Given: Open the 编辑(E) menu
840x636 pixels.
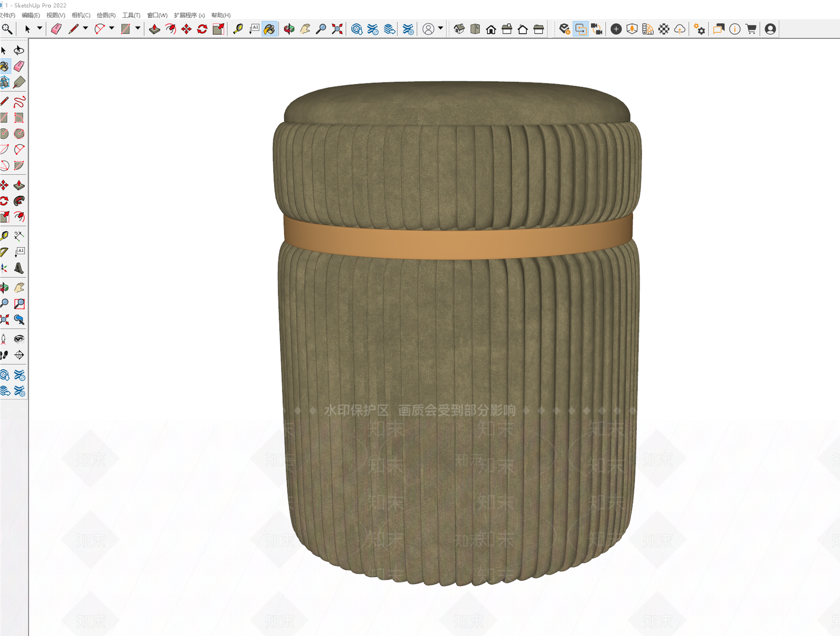Looking at the screenshot, I should (x=30, y=15).
